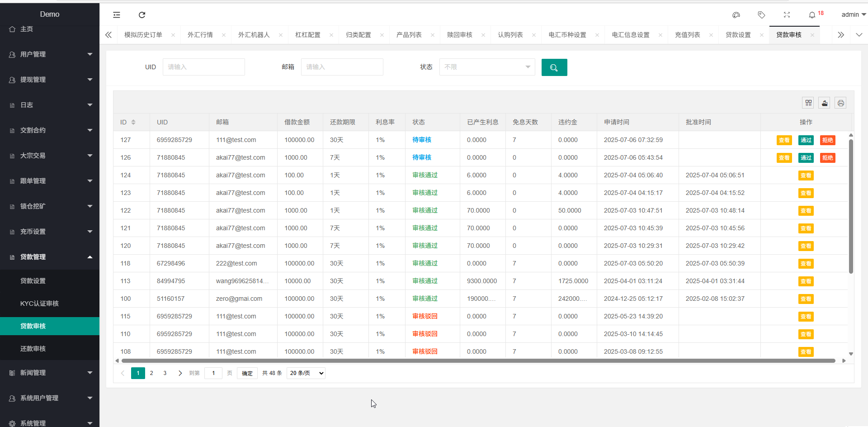Switch to the 产品列表 tab
Viewport: 868px width, 427px height.
409,35
